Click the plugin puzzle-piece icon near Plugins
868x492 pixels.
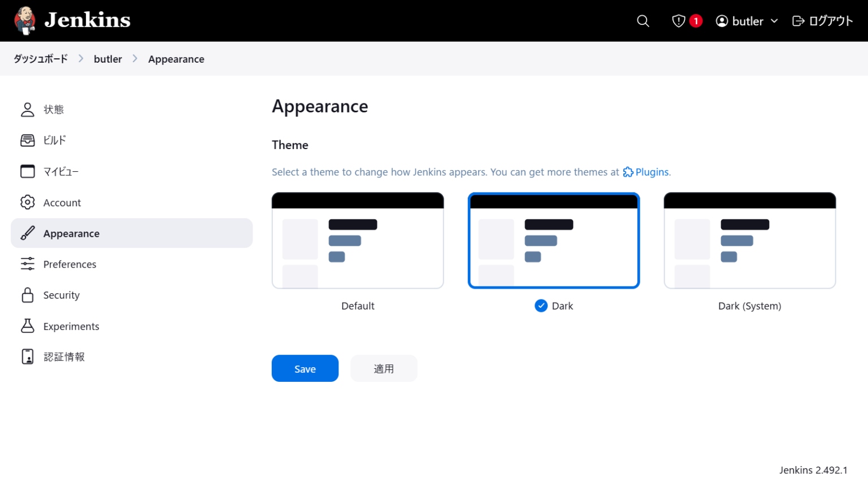[x=627, y=172]
